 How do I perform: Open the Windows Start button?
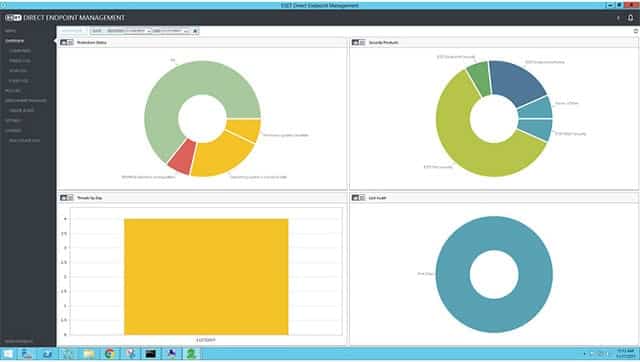pyautogui.click(x=8, y=354)
